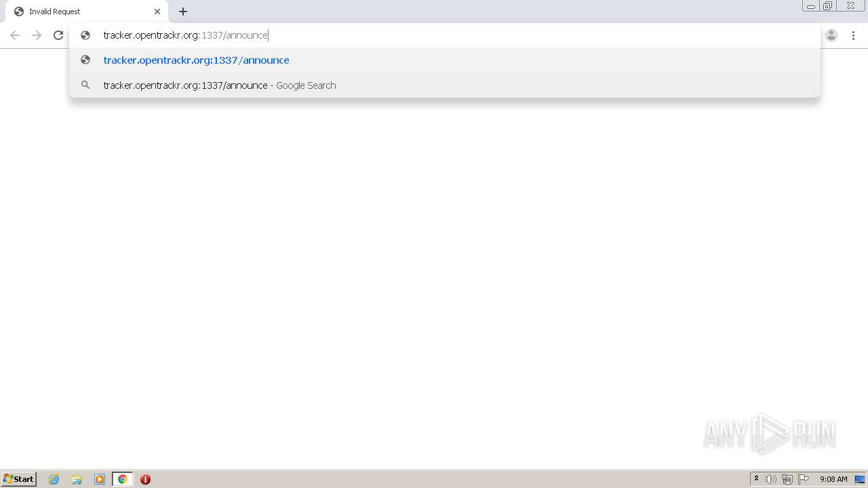Click globe icon in address bar
The height and width of the screenshot is (488, 868).
85,35
